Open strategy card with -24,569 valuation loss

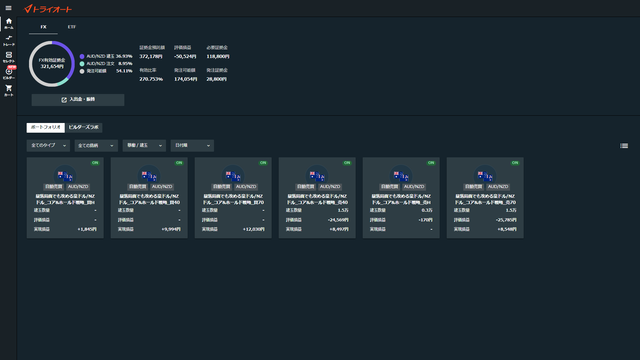pos(317,198)
